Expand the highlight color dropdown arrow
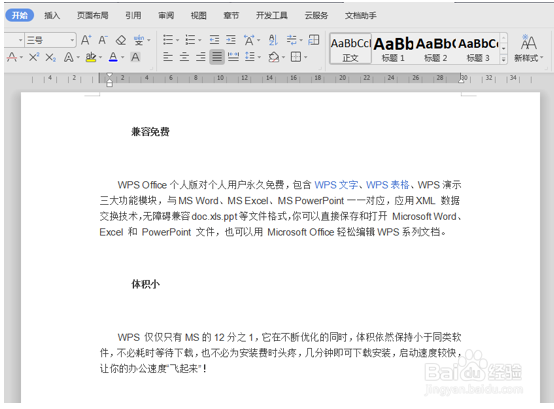The image size is (554, 409). coord(100,57)
